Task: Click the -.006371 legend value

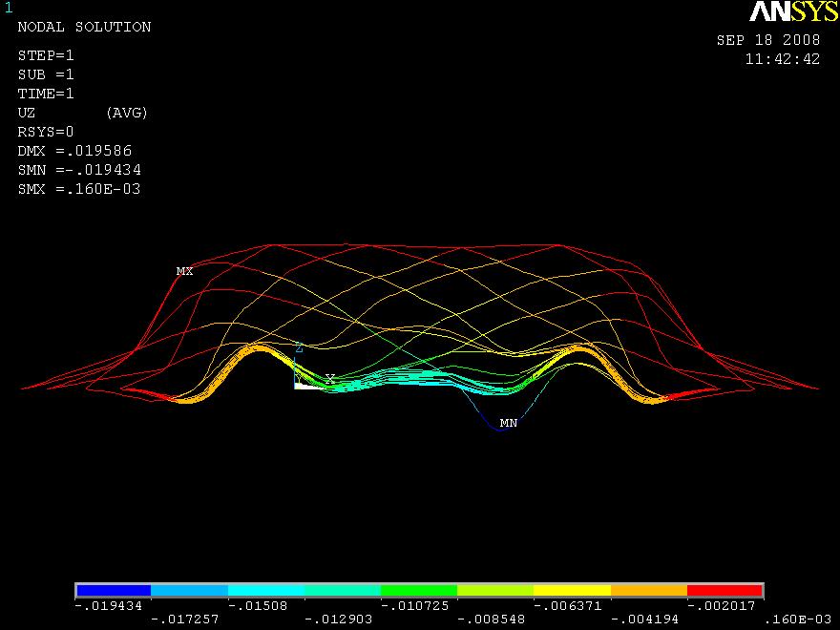Action: [x=568, y=606]
